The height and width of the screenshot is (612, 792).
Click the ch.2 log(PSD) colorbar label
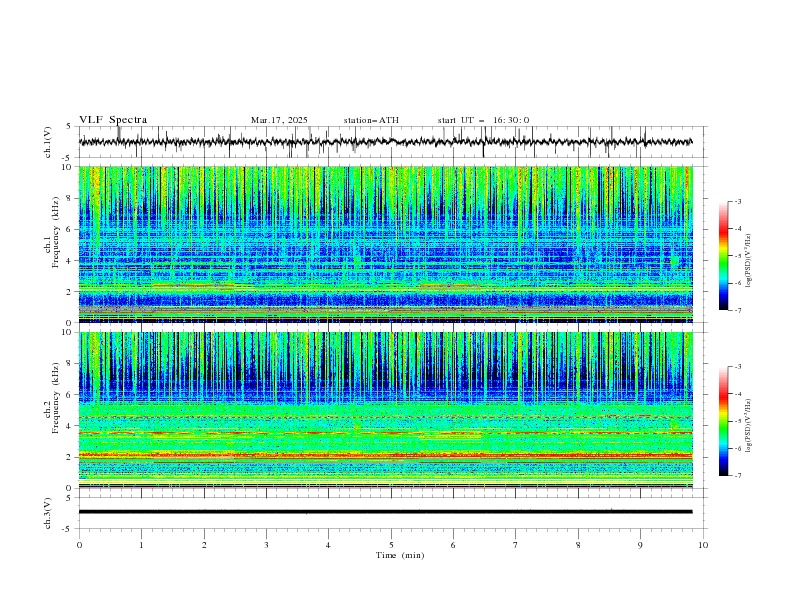[748, 426]
